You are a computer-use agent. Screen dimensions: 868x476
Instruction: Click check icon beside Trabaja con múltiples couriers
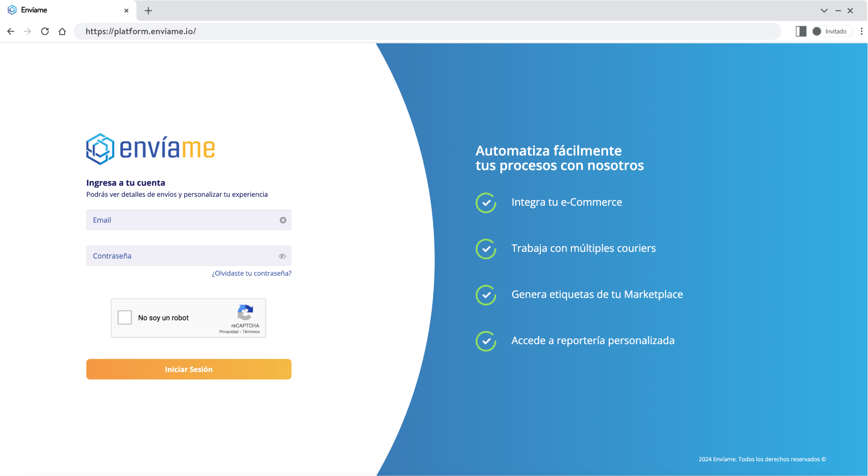(486, 249)
